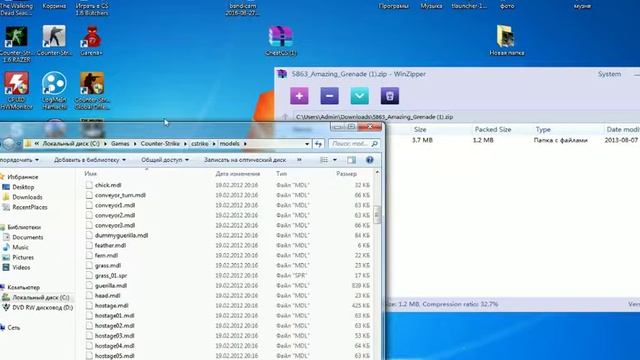Screen dimensions: 640x360
Task: Sort files by Дата изменения column
Action: [238, 174]
